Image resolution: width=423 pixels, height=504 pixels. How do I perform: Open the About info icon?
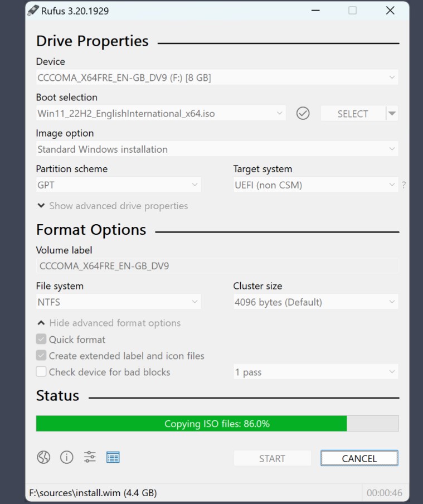[x=66, y=457]
